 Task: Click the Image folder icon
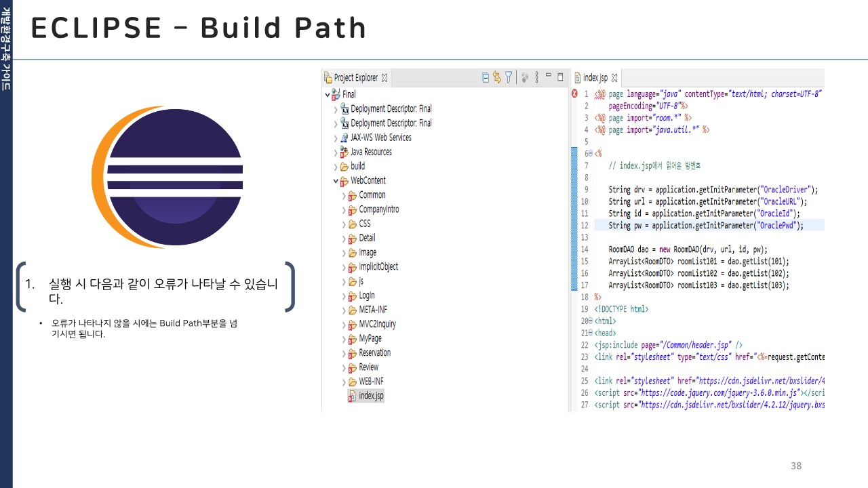coord(353,253)
